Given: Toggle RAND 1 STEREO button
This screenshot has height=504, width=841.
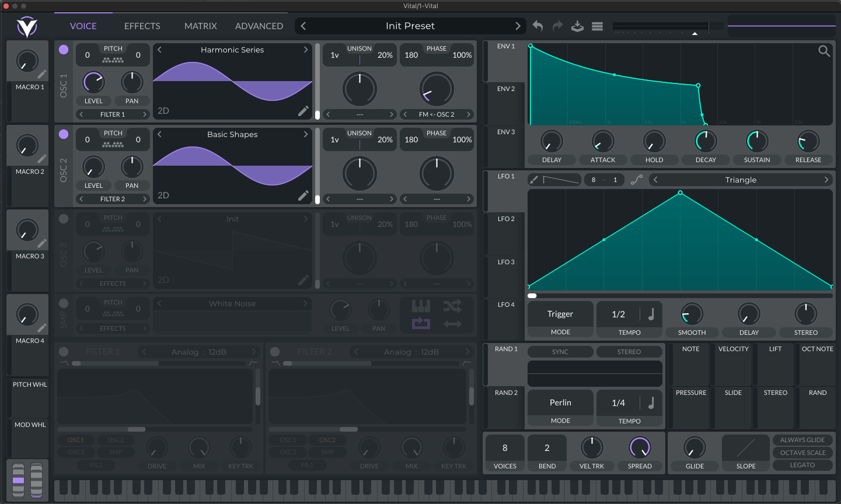Looking at the screenshot, I should [629, 352].
